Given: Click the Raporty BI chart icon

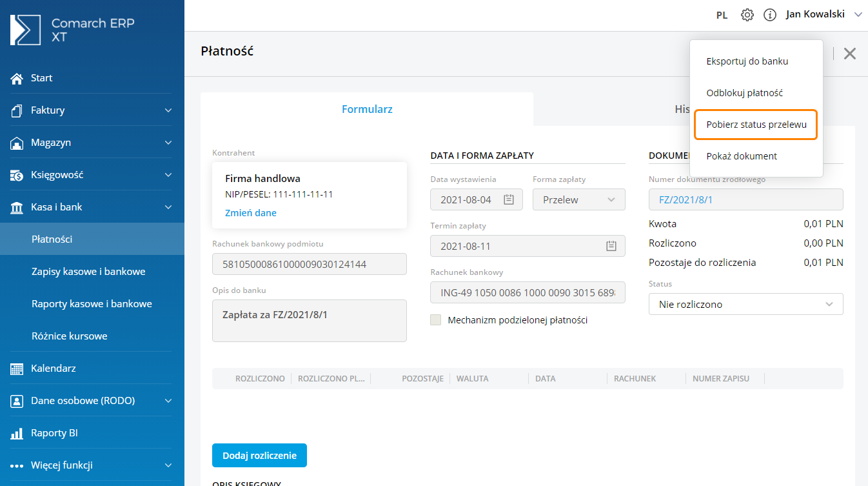Looking at the screenshot, I should coord(17,433).
